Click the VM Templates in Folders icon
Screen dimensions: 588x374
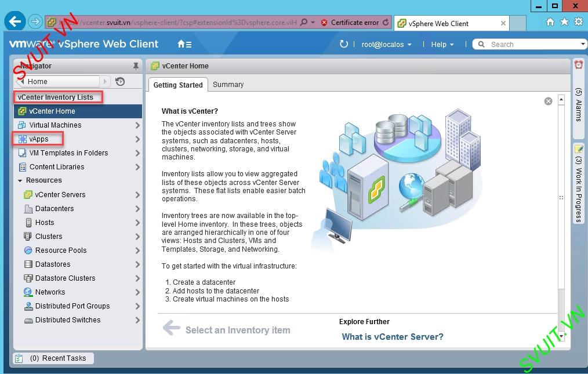[22, 153]
